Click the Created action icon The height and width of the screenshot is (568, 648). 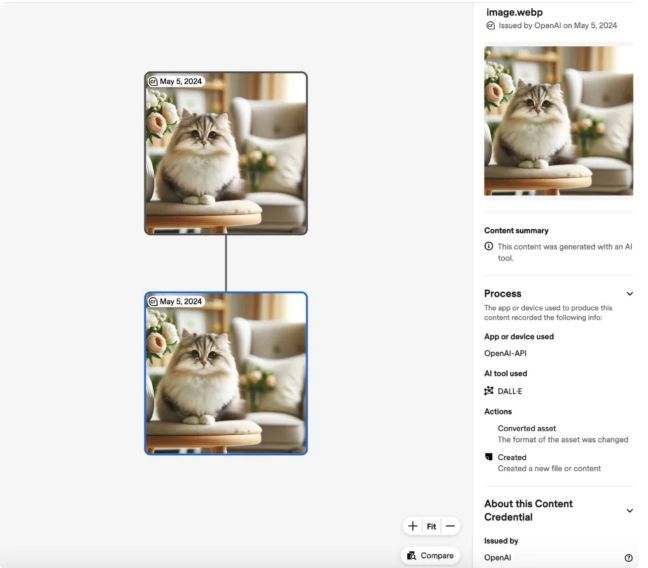489,457
